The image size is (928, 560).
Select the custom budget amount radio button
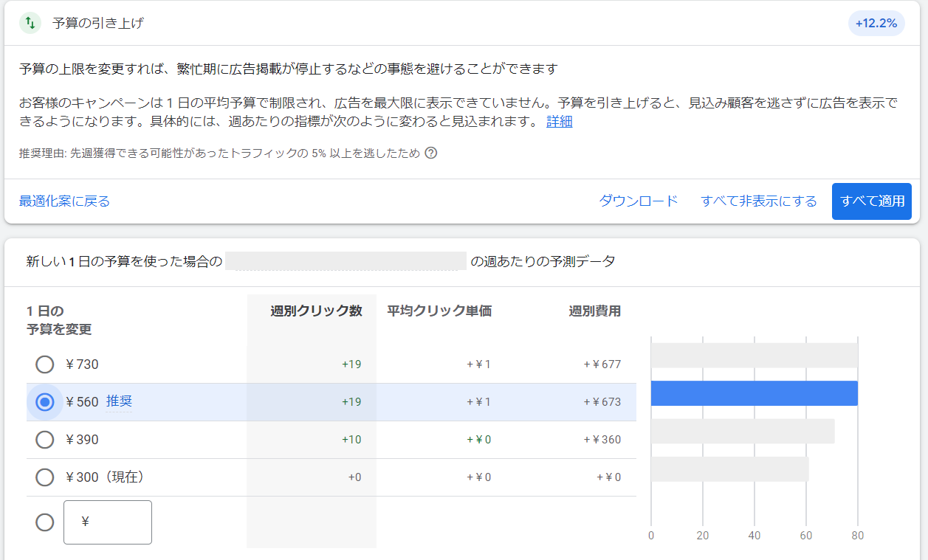click(x=45, y=522)
